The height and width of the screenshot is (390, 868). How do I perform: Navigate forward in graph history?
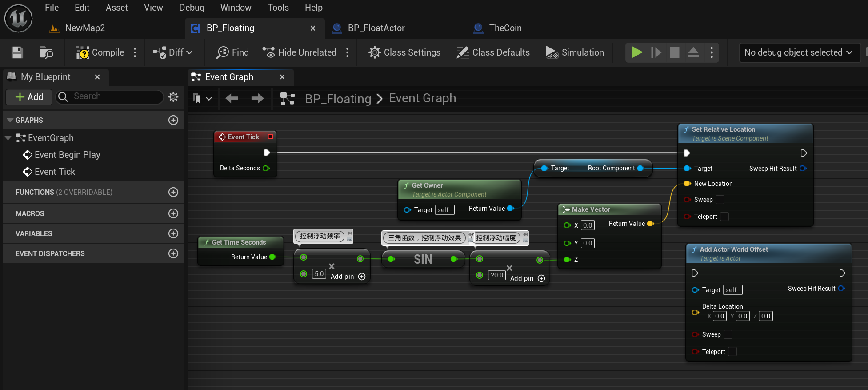(257, 98)
